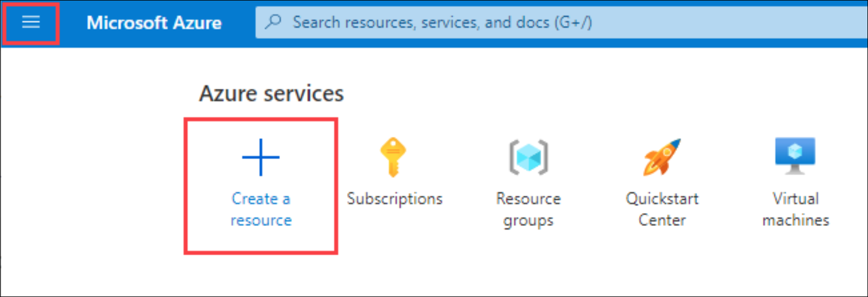
Task: Open Subscriptions via the key icon
Action: [x=394, y=158]
